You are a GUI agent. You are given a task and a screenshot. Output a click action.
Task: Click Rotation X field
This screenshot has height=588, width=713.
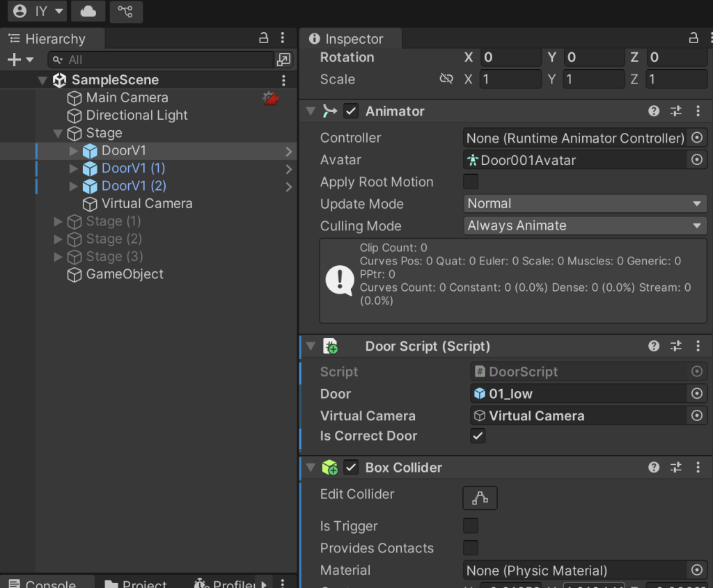[x=510, y=57]
